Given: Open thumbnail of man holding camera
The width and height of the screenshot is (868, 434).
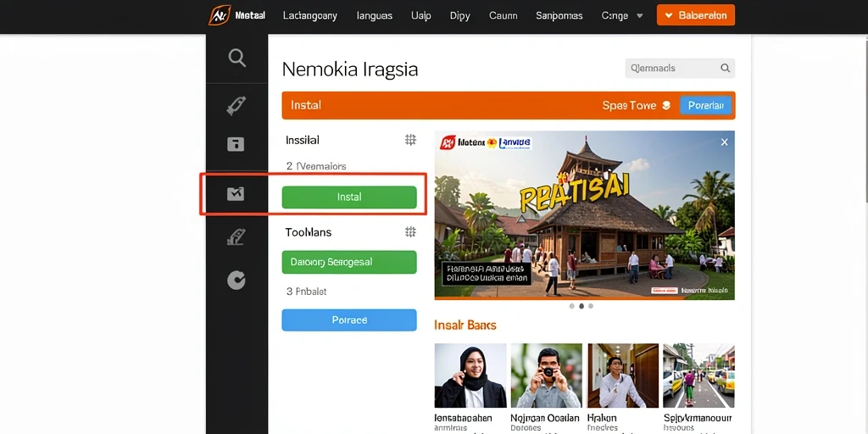Looking at the screenshot, I should 547,376.
